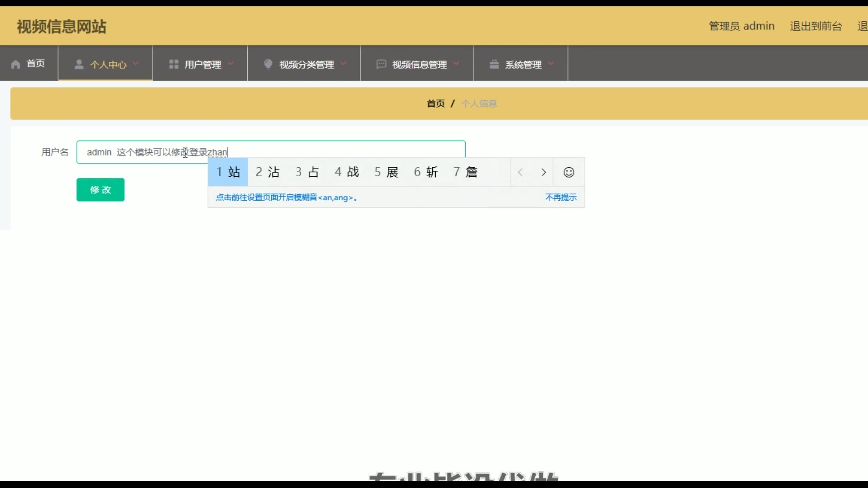Click 不再提示 in IME hint bar
This screenshot has height=488, width=868.
pyautogui.click(x=561, y=197)
